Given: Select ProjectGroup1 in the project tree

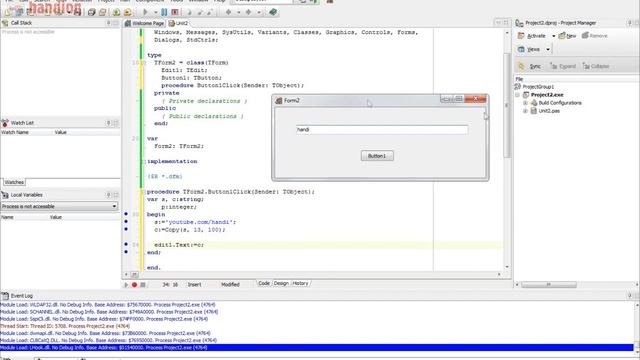Looking at the screenshot, I should tap(538, 87).
